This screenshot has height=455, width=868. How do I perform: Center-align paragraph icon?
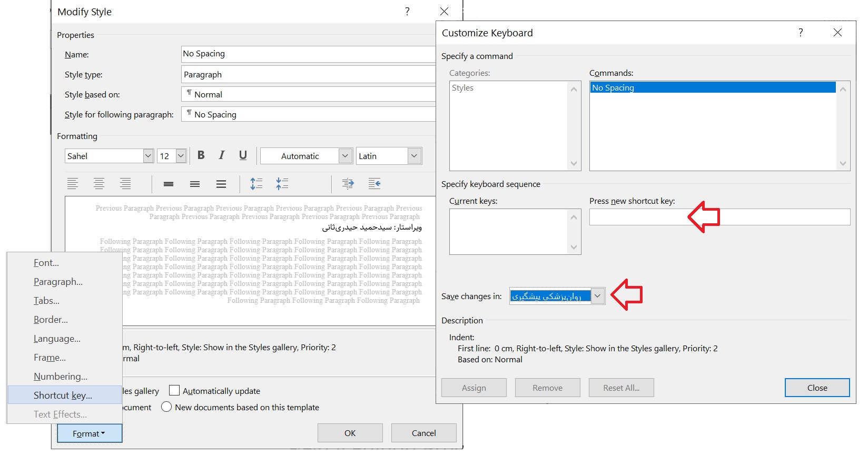[x=99, y=183]
